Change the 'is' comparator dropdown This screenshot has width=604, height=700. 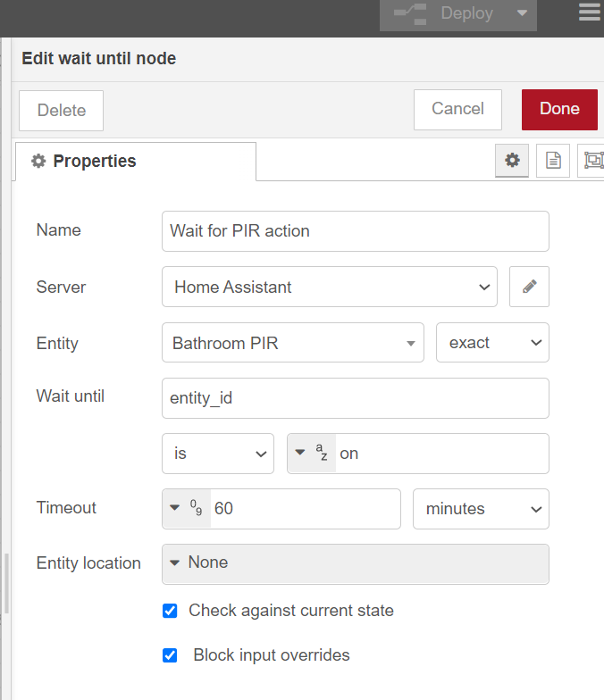(218, 454)
